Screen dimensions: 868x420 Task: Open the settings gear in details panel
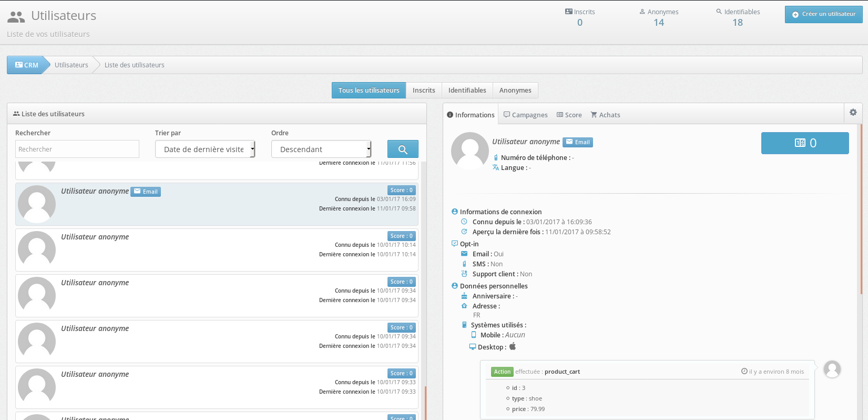pyautogui.click(x=853, y=113)
